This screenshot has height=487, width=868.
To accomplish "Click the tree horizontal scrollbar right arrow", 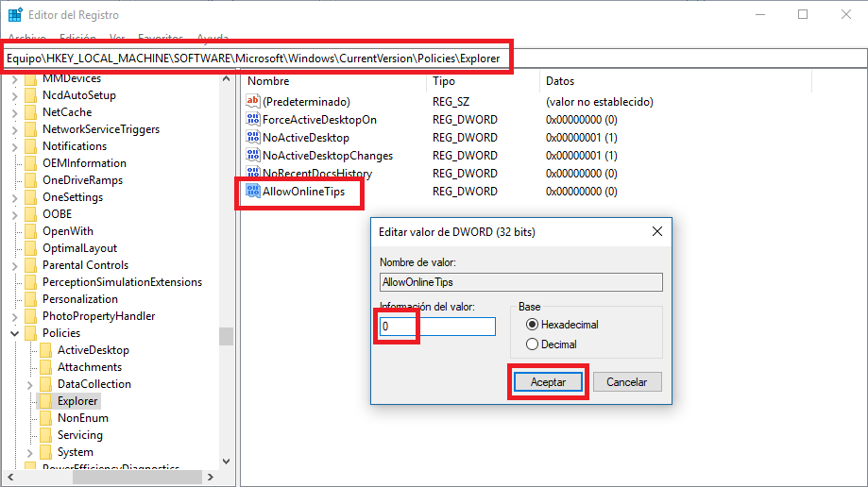I will coord(211,477).
